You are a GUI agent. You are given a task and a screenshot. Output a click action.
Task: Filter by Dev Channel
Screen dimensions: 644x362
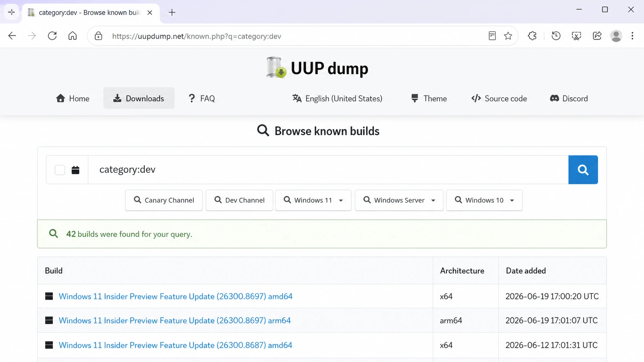[239, 200]
